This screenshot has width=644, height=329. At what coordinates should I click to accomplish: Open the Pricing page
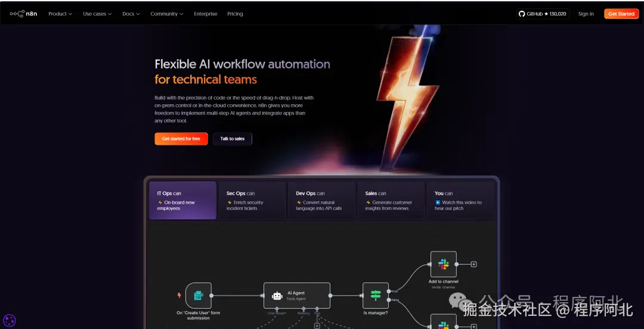pyautogui.click(x=235, y=14)
